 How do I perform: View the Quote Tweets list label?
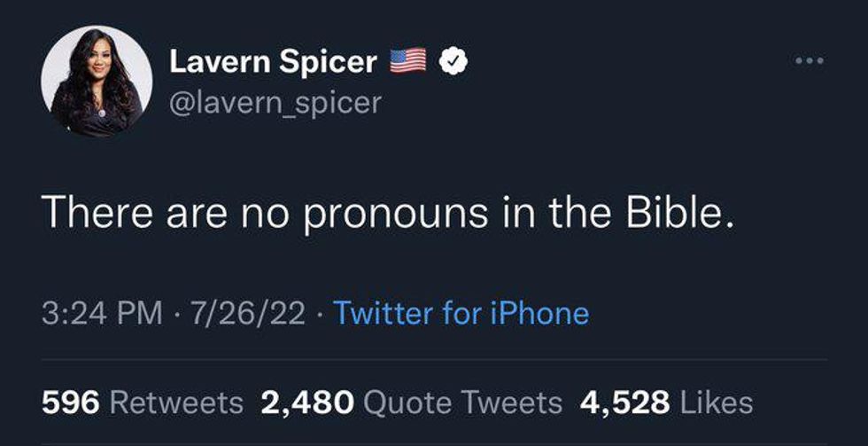(x=463, y=403)
